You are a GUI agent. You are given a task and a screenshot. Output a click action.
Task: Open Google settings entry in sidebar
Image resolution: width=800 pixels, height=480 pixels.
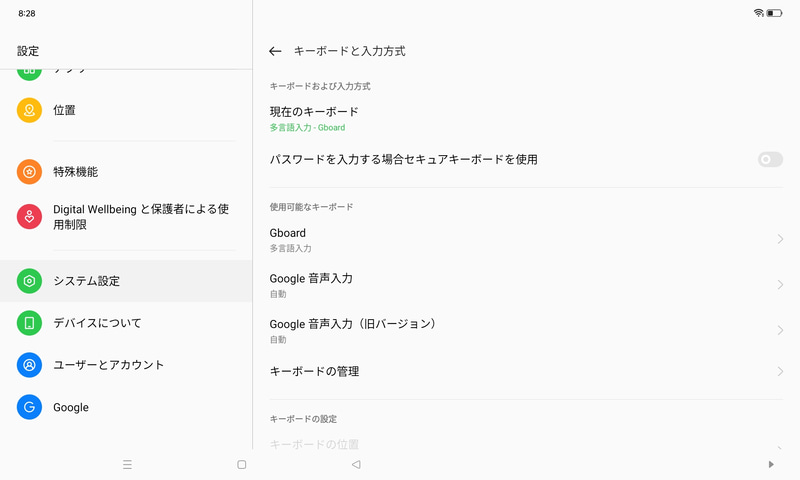point(126,407)
